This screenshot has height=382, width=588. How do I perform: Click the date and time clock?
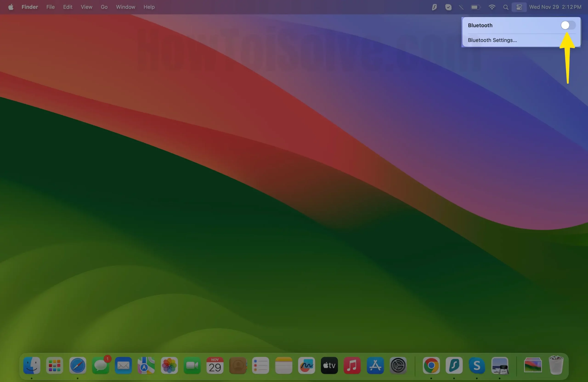tap(555, 7)
